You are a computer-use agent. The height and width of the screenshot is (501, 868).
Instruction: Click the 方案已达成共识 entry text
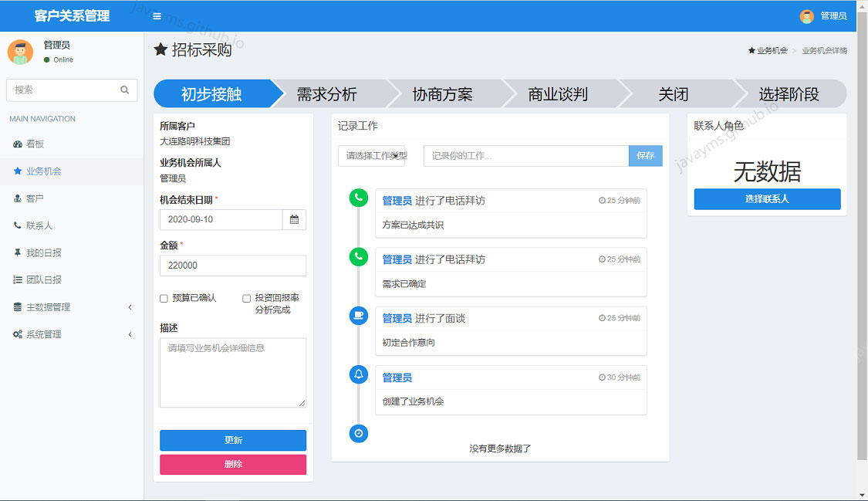coord(413,225)
